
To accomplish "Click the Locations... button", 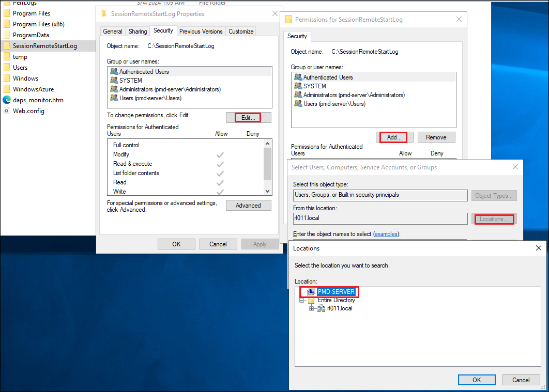I will 494,219.
